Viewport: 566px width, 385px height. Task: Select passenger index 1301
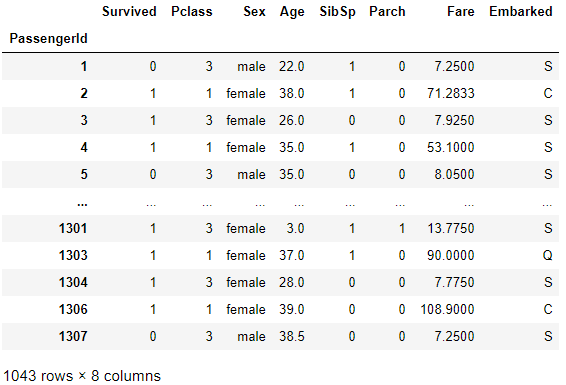[73, 228]
